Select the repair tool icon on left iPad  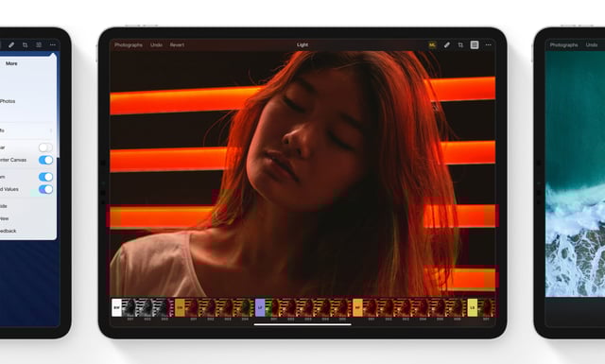coord(11,44)
